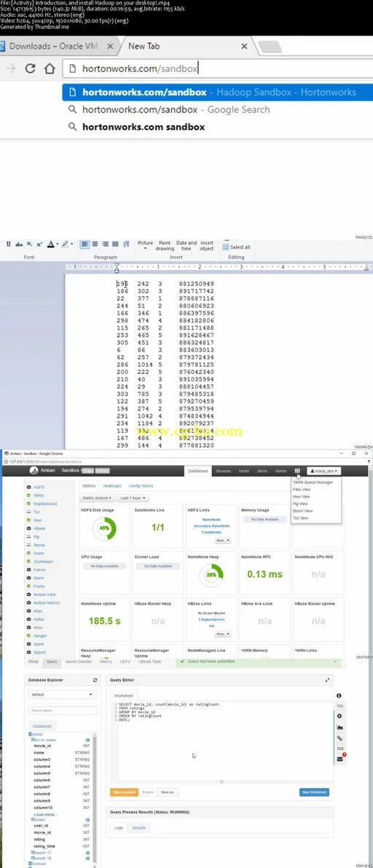Open the Hive settings gear icon
The width and height of the screenshot is (373, 868).
coord(339,716)
